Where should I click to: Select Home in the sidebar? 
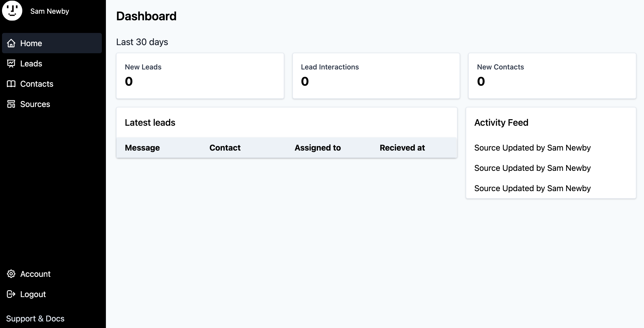click(x=31, y=43)
